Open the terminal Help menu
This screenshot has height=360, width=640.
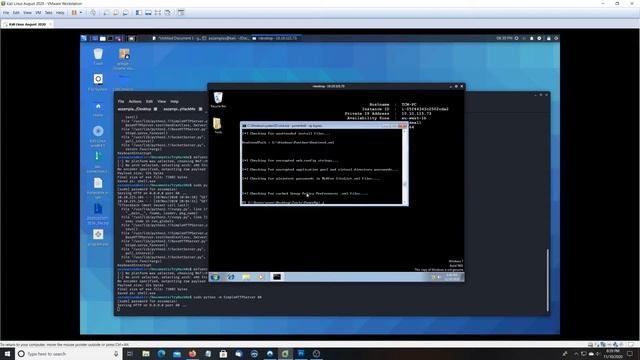[174, 101]
